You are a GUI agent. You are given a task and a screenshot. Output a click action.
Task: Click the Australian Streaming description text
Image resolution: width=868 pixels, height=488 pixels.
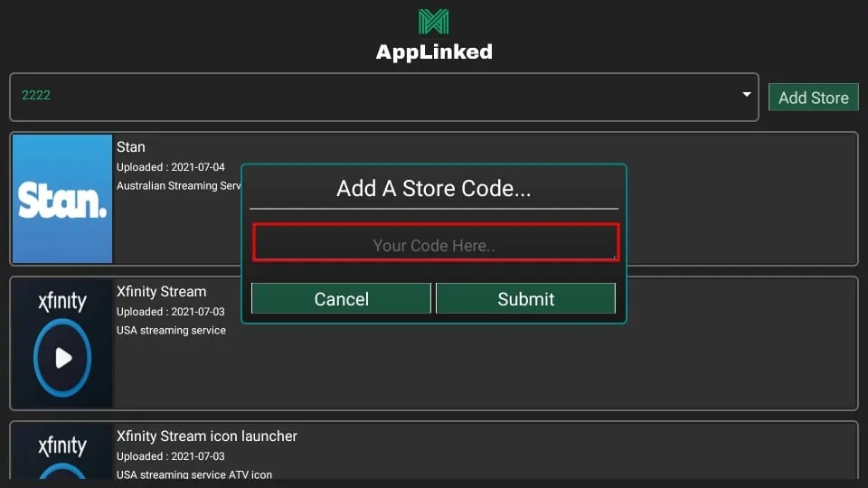tap(179, 186)
